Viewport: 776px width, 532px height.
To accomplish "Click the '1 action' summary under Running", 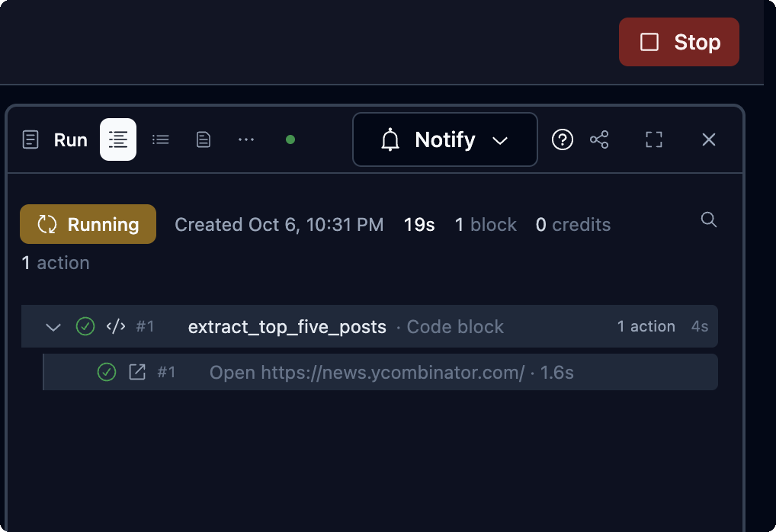I will [x=56, y=263].
